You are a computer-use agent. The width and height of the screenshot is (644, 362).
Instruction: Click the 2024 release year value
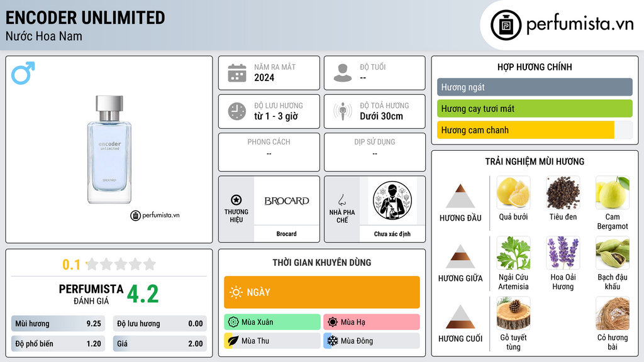264,77
